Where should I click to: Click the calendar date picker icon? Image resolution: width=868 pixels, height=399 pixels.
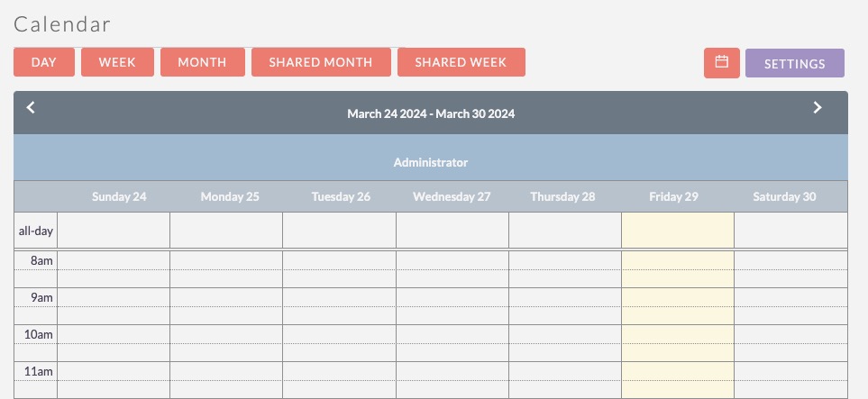[721, 63]
